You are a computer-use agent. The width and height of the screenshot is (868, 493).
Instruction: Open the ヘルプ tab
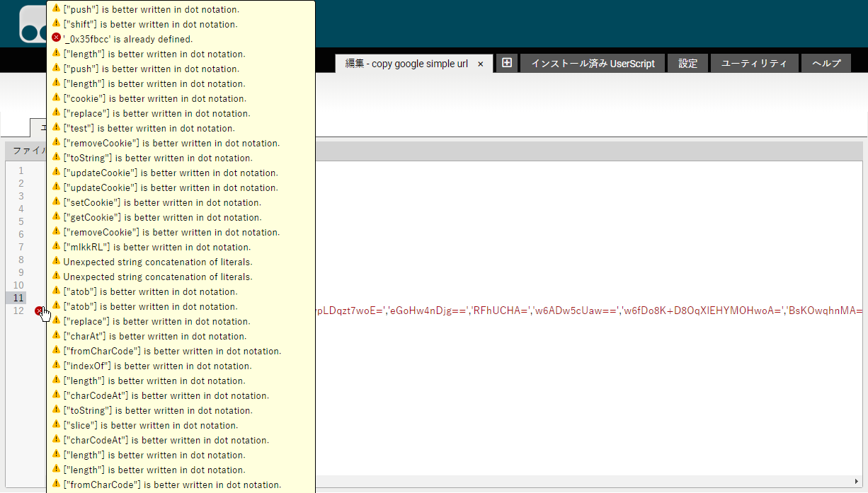click(x=826, y=64)
